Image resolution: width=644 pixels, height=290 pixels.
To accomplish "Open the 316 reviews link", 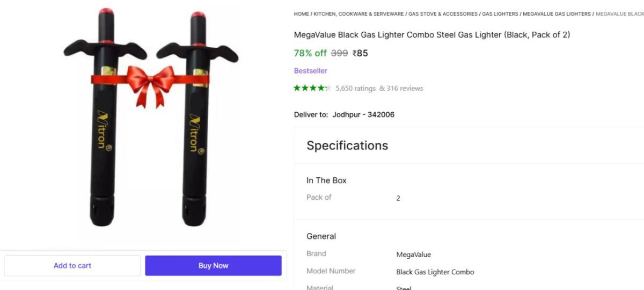I will pos(401,89).
